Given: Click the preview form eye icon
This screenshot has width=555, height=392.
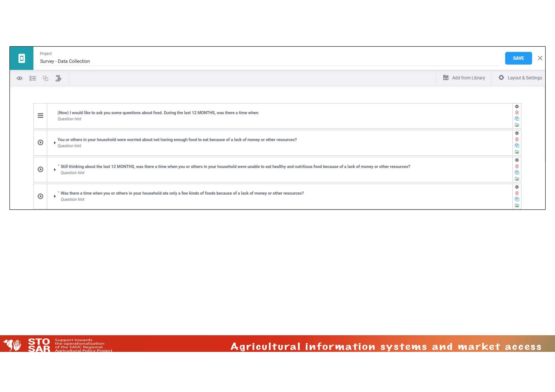Looking at the screenshot, I should [20, 78].
